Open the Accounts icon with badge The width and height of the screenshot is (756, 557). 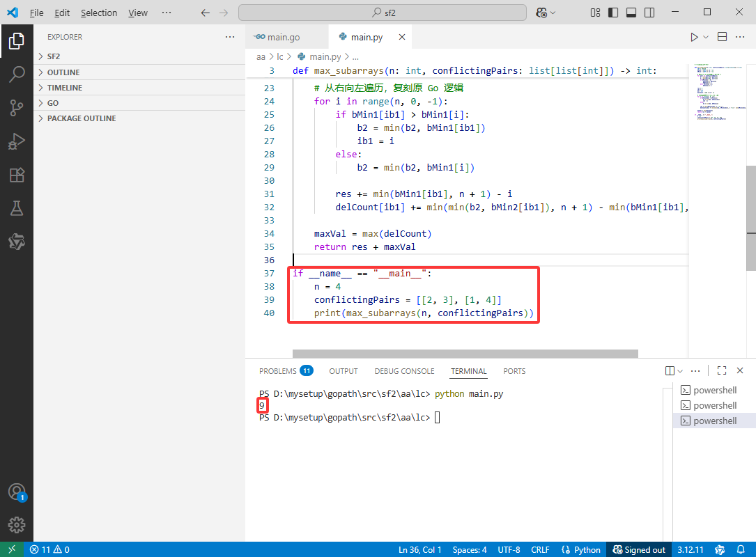[17, 492]
